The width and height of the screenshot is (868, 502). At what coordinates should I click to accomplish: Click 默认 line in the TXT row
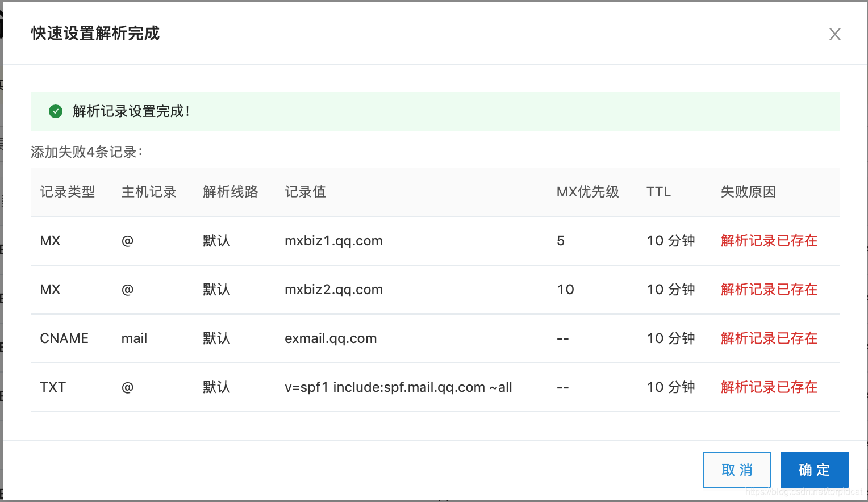(x=216, y=387)
